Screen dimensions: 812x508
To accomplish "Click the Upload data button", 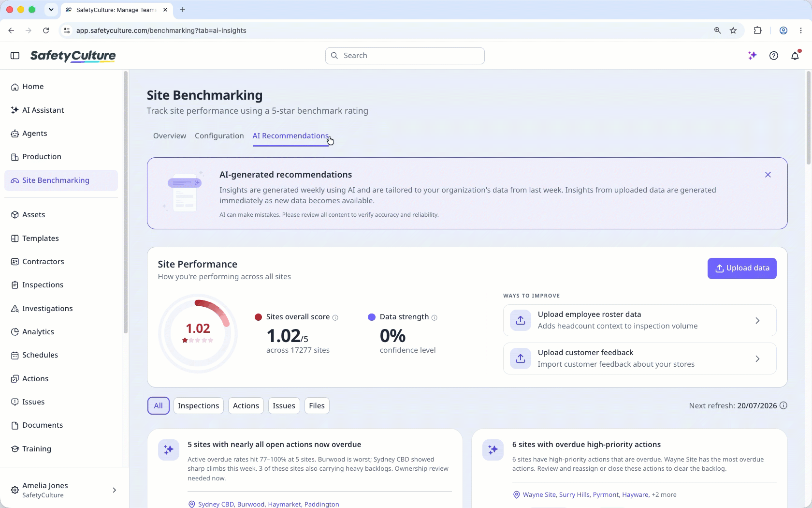I will click(x=742, y=269).
